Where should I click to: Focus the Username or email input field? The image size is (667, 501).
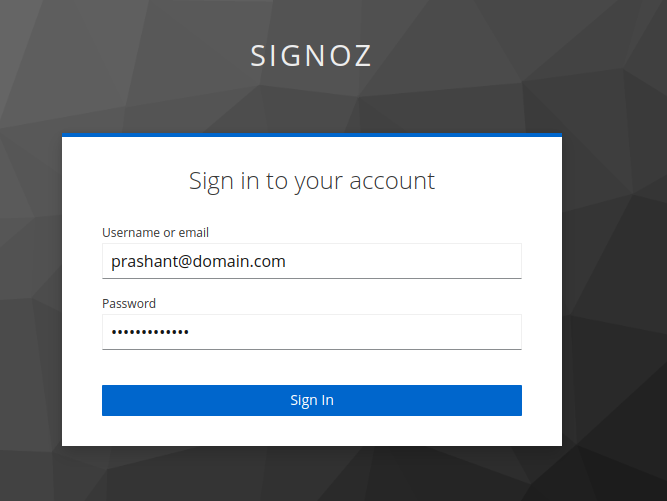point(312,261)
